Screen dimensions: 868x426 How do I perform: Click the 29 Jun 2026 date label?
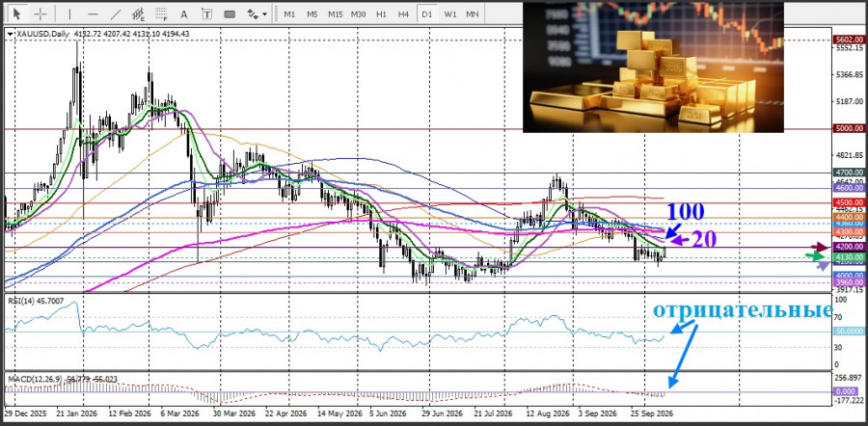point(443,413)
